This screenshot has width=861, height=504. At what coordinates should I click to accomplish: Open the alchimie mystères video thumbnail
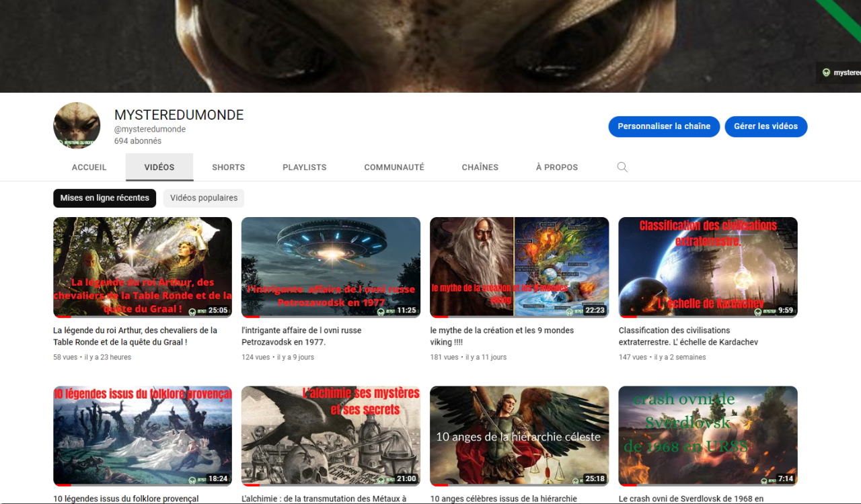point(331,436)
